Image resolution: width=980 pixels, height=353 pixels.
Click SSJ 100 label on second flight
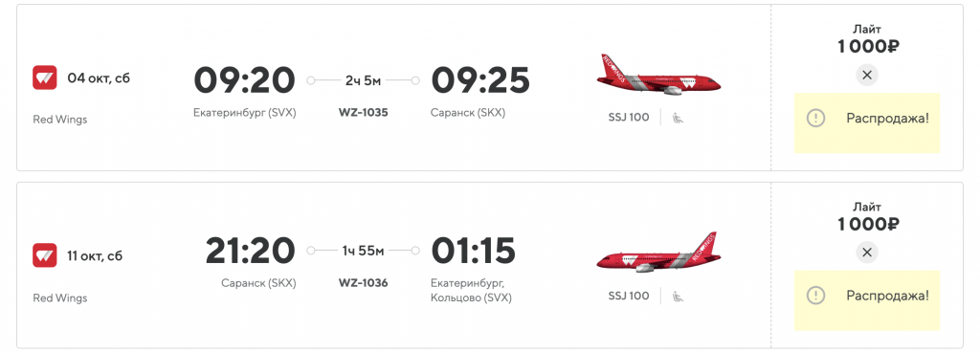click(x=629, y=296)
